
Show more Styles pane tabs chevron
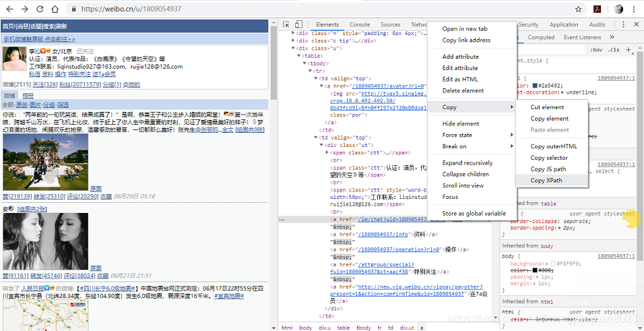(x=612, y=37)
